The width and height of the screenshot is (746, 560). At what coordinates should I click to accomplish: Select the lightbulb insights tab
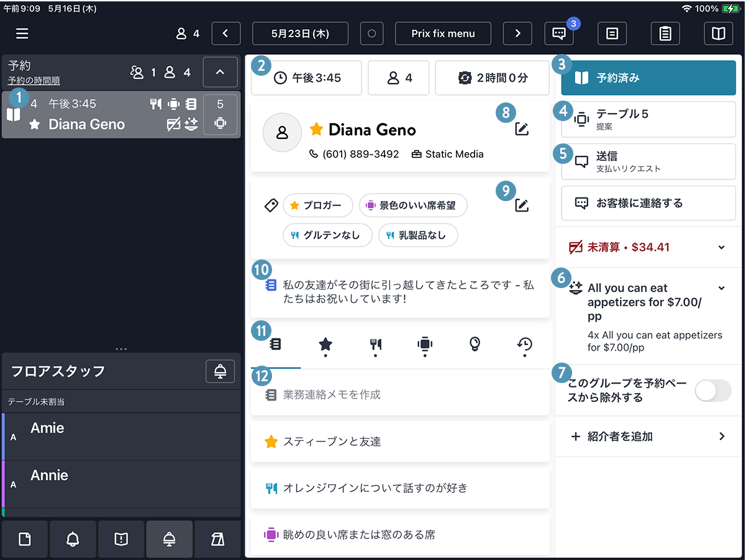tap(475, 344)
